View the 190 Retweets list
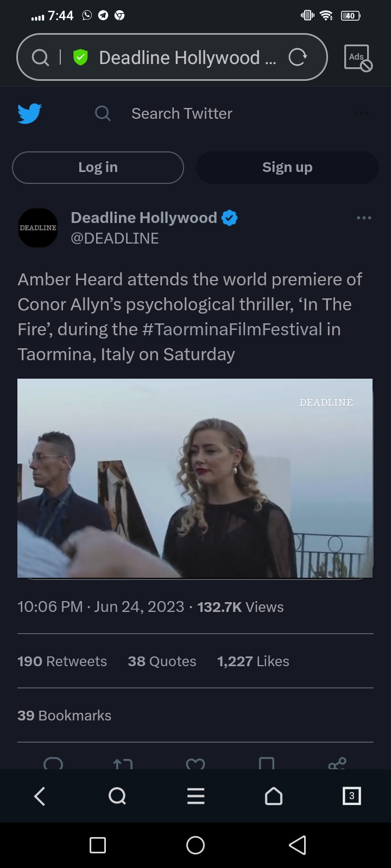Image resolution: width=391 pixels, height=868 pixels. (x=62, y=661)
